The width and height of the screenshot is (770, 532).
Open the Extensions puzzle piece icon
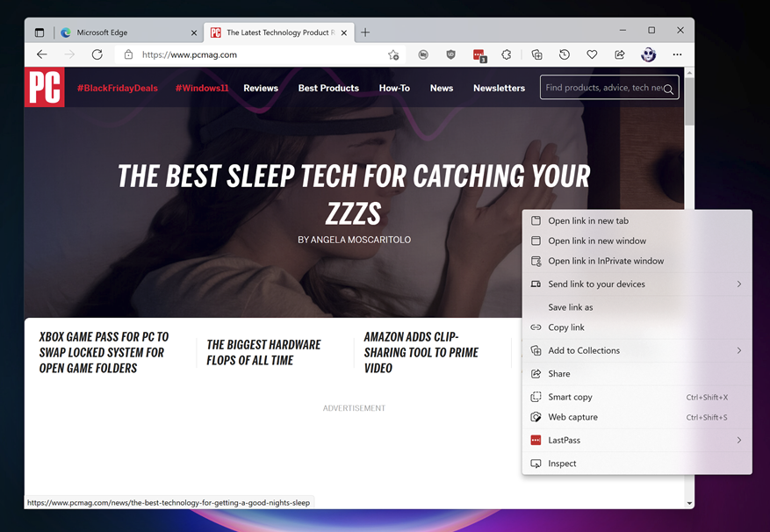pyautogui.click(x=507, y=54)
